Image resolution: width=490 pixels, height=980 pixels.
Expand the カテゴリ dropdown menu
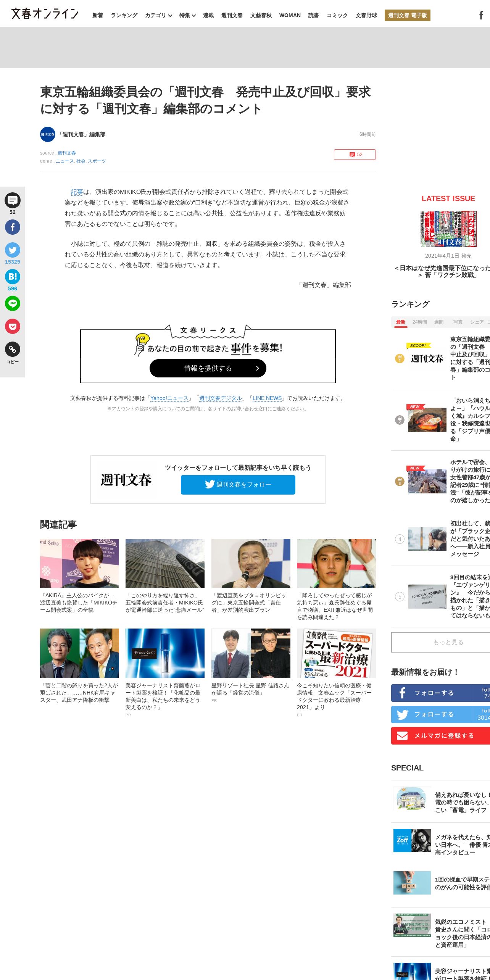(158, 15)
